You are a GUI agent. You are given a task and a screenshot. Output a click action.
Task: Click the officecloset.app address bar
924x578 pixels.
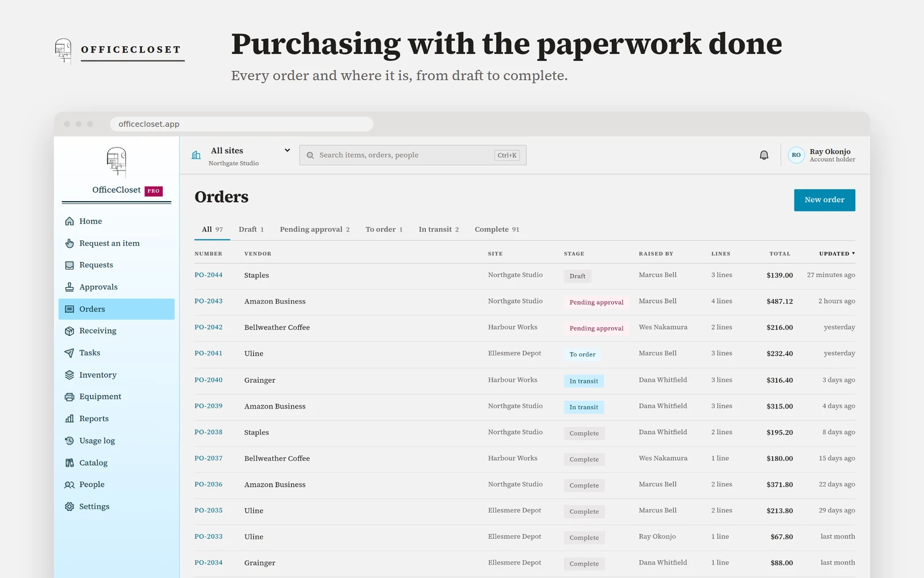241,124
